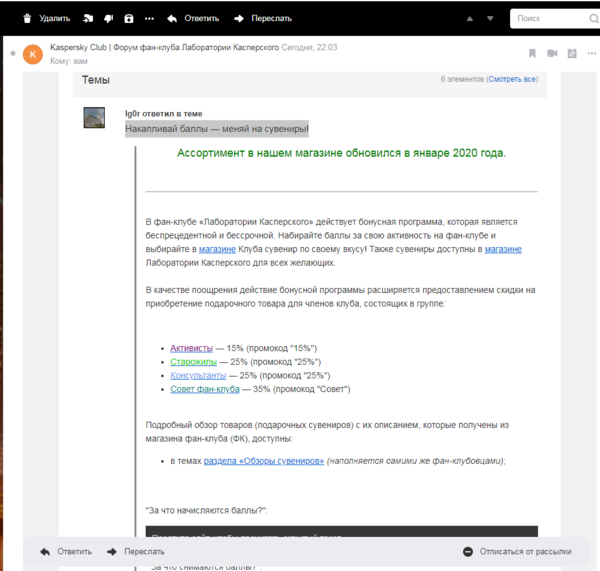Delete the email with the trash icon

(x=27, y=18)
